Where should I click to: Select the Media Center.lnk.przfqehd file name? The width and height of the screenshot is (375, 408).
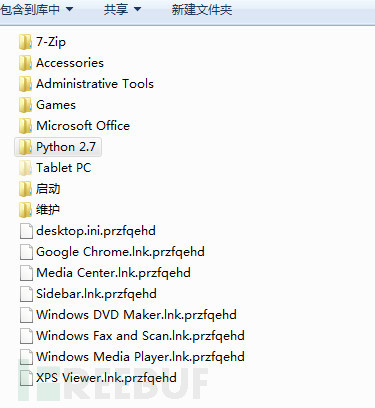tap(113, 273)
